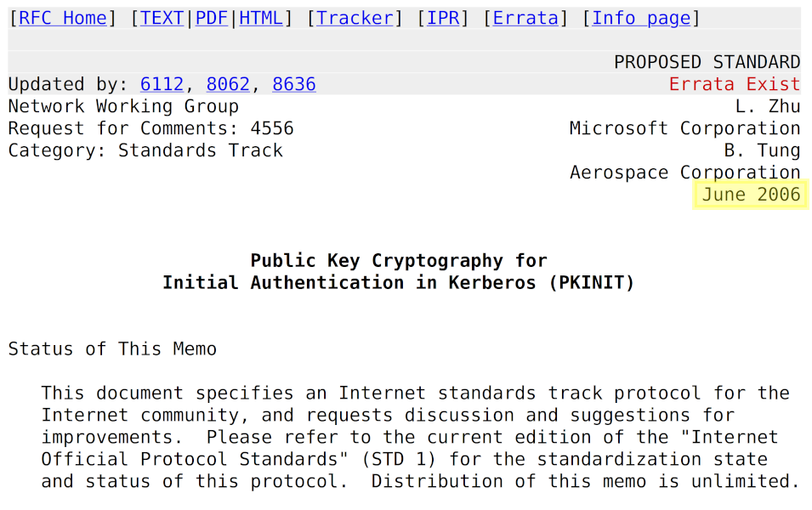Open the PDF version link
Image resolution: width=812 pixels, height=510 pixels.
(x=212, y=18)
